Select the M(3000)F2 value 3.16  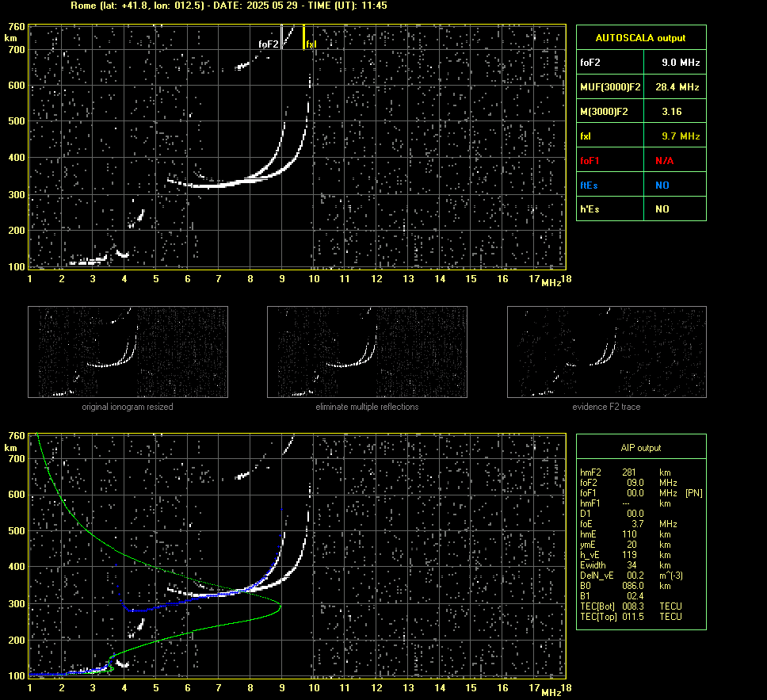coord(672,112)
